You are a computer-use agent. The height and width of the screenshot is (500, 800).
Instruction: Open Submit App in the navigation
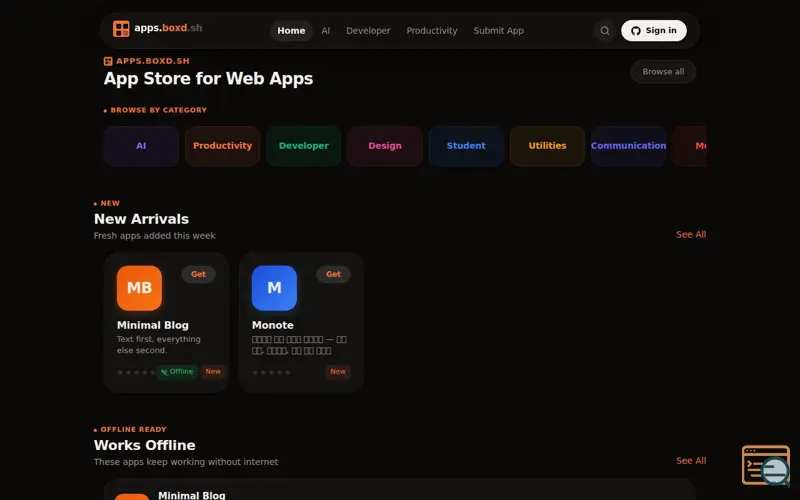pos(498,31)
